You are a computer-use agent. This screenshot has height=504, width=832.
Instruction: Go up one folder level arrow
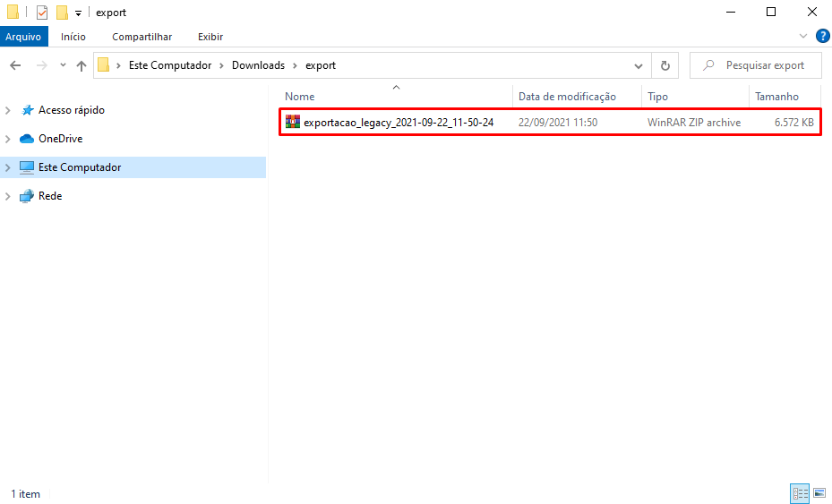[x=81, y=65]
